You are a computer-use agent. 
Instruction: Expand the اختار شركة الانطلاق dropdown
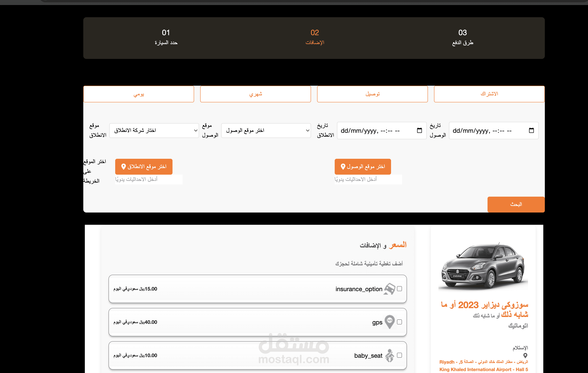click(x=154, y=130)
